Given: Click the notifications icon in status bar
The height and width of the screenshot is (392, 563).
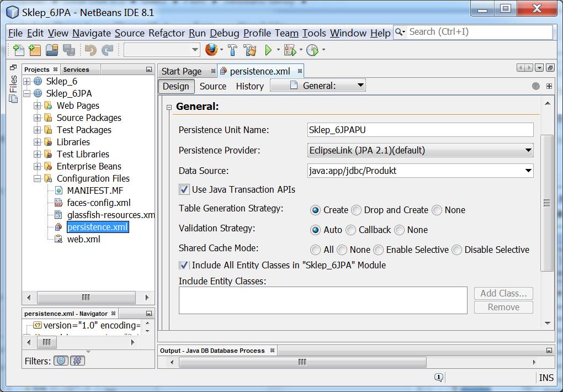Looking at the screenshot, I should [438, 377].
